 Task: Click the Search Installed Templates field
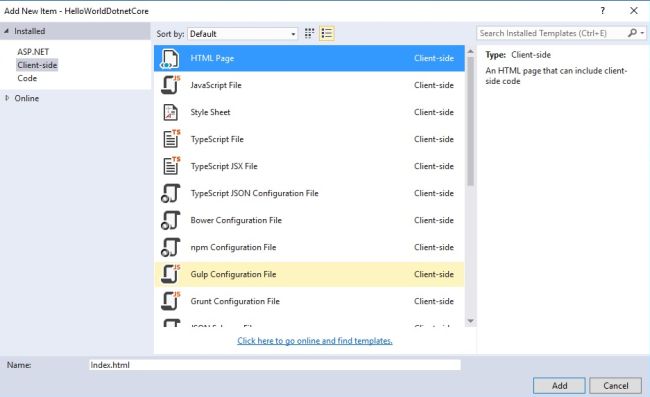551,33
